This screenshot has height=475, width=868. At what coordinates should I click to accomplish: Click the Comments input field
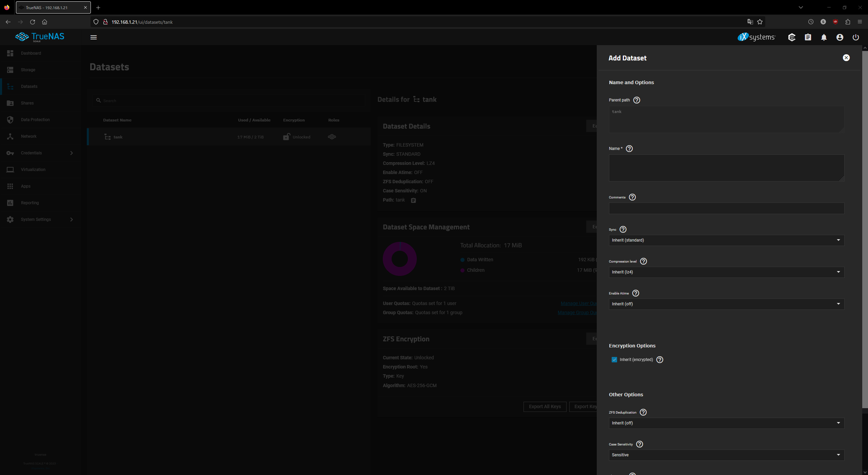726,208
